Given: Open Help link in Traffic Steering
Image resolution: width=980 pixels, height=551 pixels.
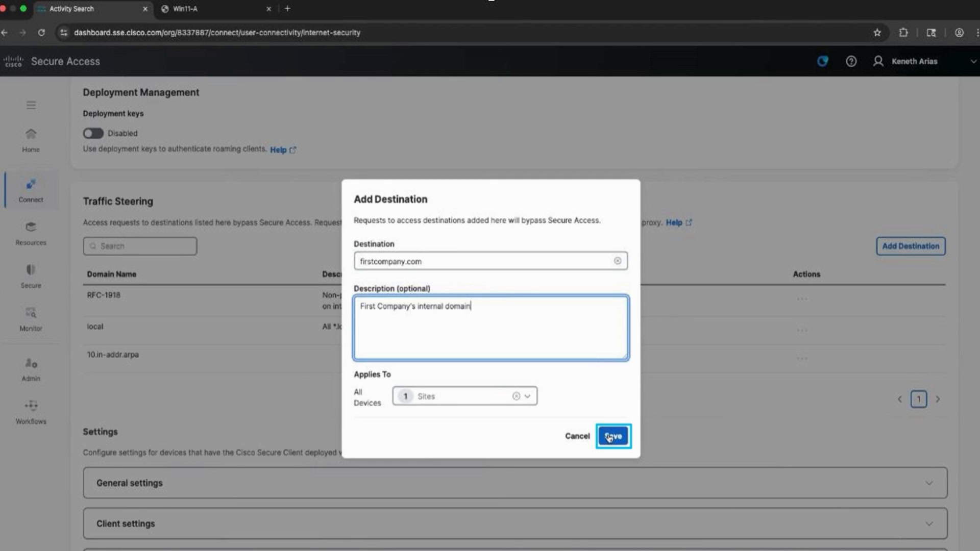Looking at the screenshot, I should [x=679, y=222].
